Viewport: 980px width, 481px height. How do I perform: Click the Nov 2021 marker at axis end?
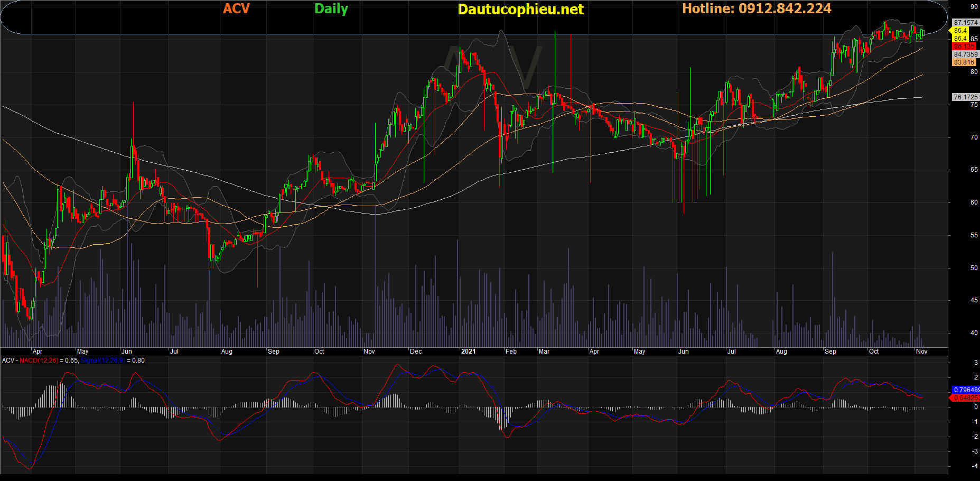[x=921, y=351]
